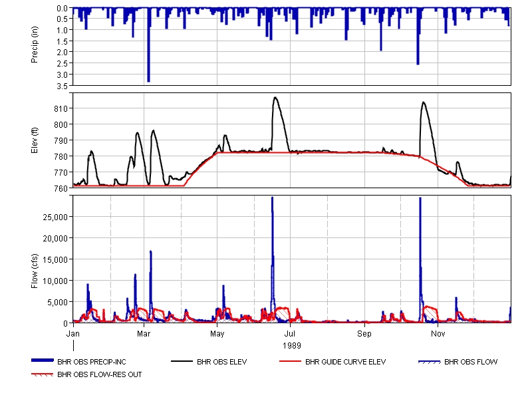The image size is (532, 417).
Task: Click the blue hatched OBS FLOW legend swatch
Action: tap(430, 362)
